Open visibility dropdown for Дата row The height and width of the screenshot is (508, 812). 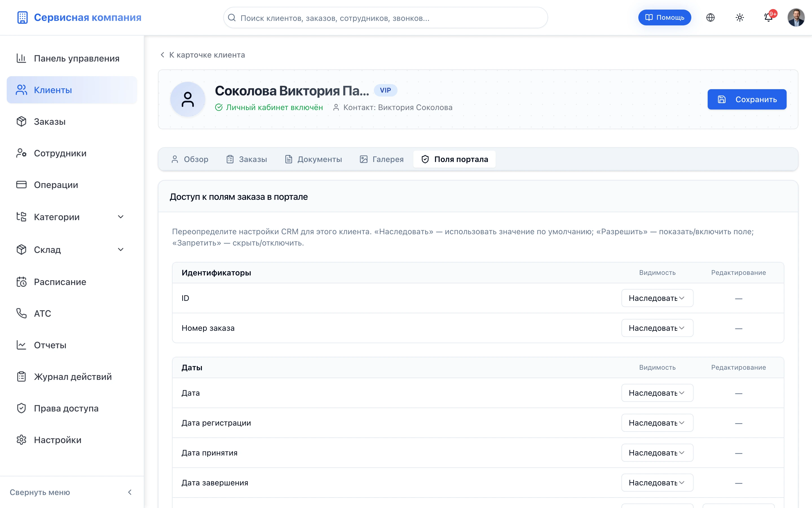click(657, 393)
